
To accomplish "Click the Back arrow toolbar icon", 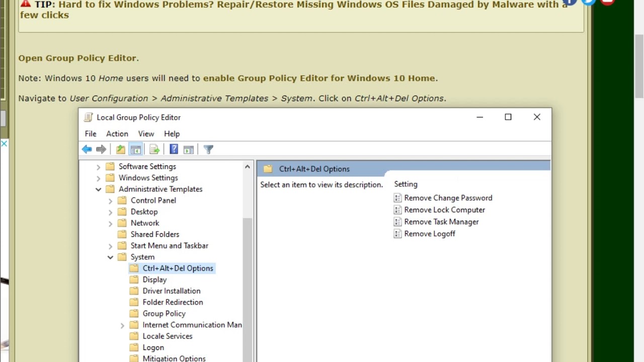I will [87, 149].
